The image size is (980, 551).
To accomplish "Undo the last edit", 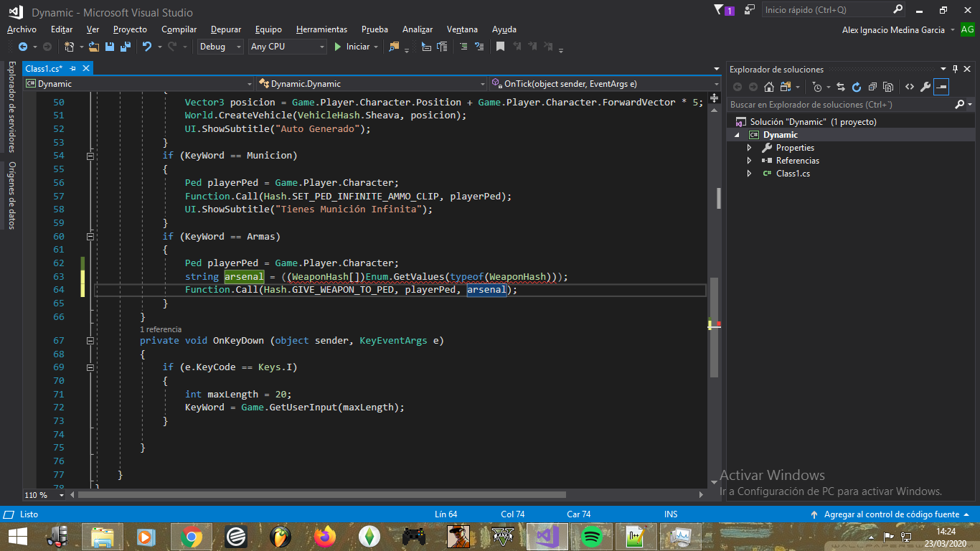I will (x=147, y=47).
